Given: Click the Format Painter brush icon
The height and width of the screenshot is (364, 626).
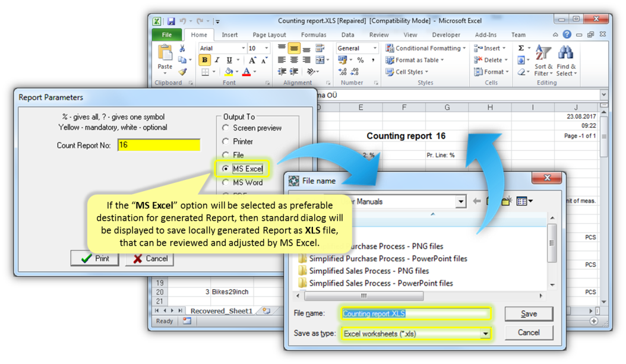Looking at the screenshot, I should coord(182,72).
